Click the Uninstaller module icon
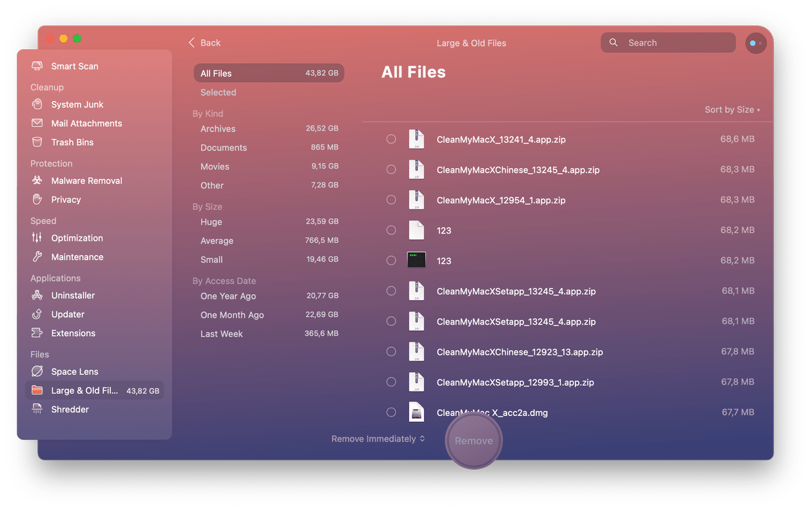The height and width of the screenshot is (510, 812). click(37, 296)
